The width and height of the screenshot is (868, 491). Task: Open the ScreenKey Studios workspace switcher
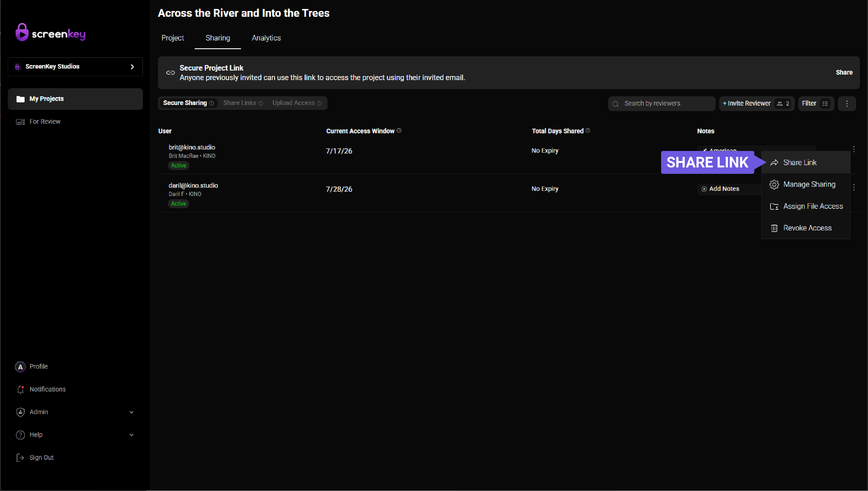tap(75, 67)
